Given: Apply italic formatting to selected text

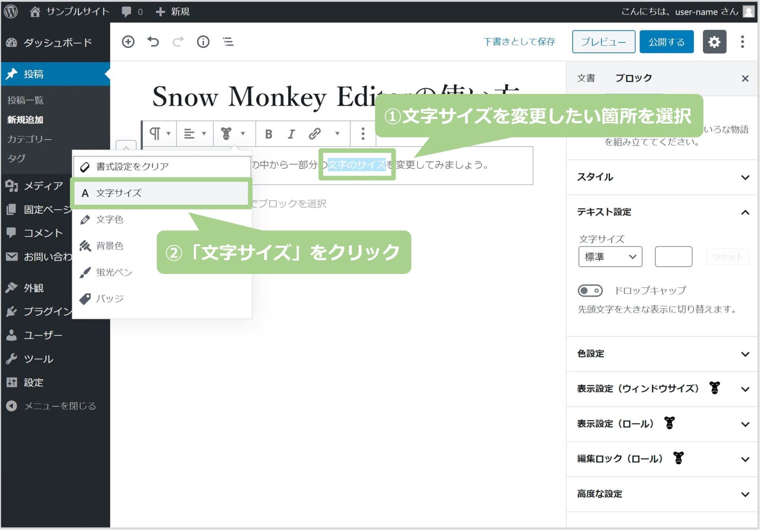Looking at the screenshot, I should point(292,133).
